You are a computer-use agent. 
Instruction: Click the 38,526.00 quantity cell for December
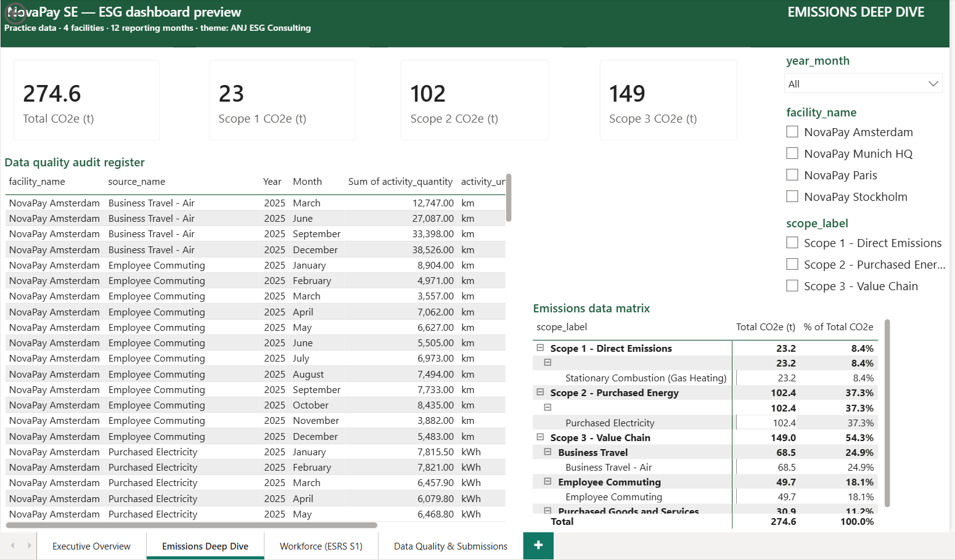[433, 250]
